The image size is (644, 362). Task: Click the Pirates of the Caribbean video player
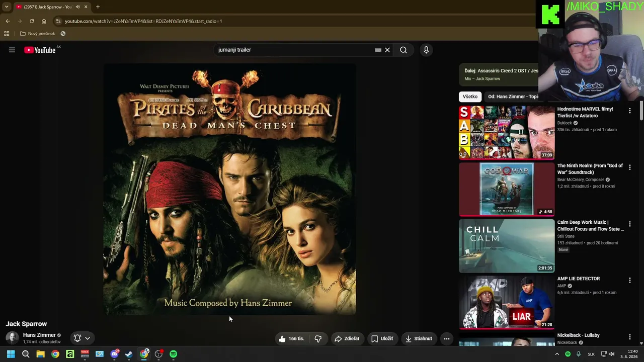(x=229, y=189)
